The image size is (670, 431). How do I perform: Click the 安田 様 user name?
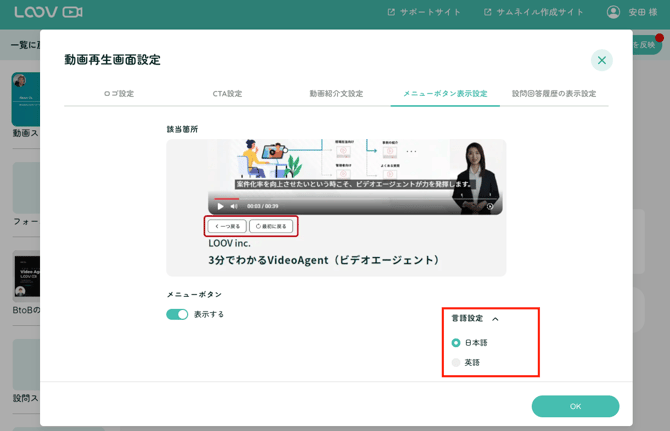(x=642, y=12)
